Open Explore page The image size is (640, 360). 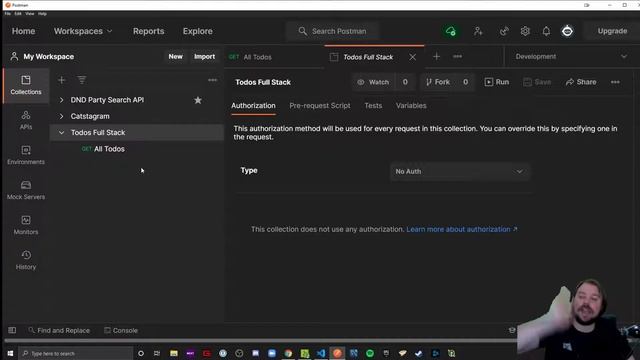198,31
